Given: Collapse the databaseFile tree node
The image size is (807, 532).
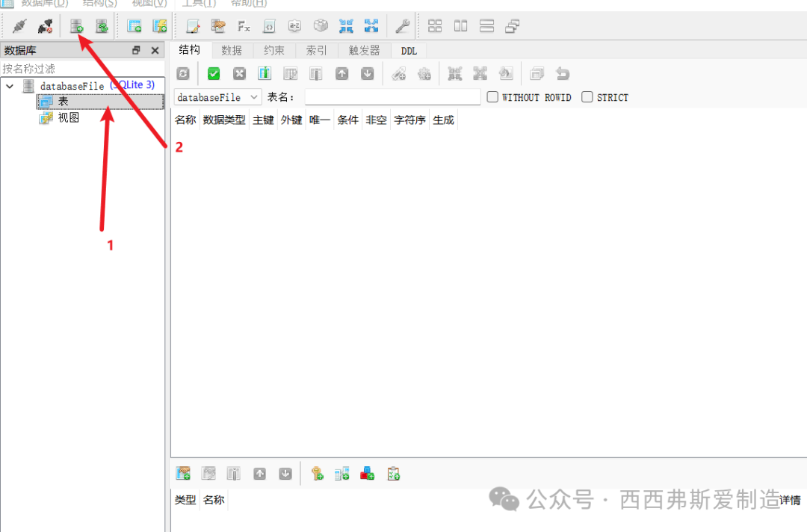Looking at the screenshot, I should pos(10,86).
